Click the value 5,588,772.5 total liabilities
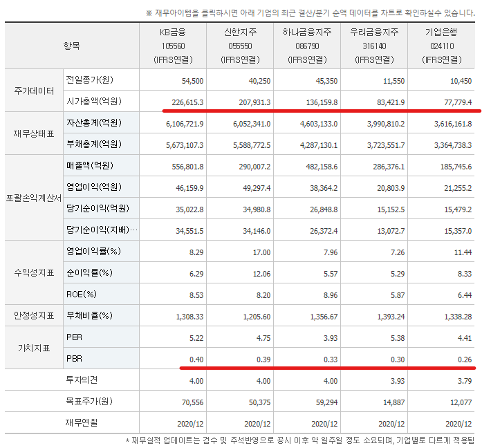 click(252, 145)
